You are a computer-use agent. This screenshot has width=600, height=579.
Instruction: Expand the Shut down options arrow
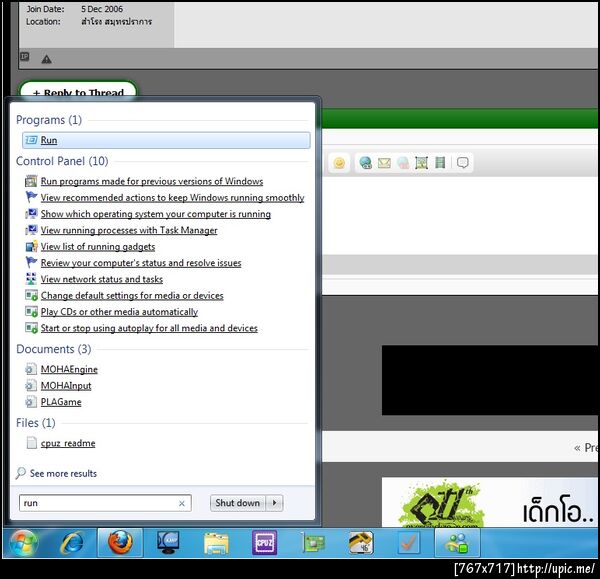[274, 503]
